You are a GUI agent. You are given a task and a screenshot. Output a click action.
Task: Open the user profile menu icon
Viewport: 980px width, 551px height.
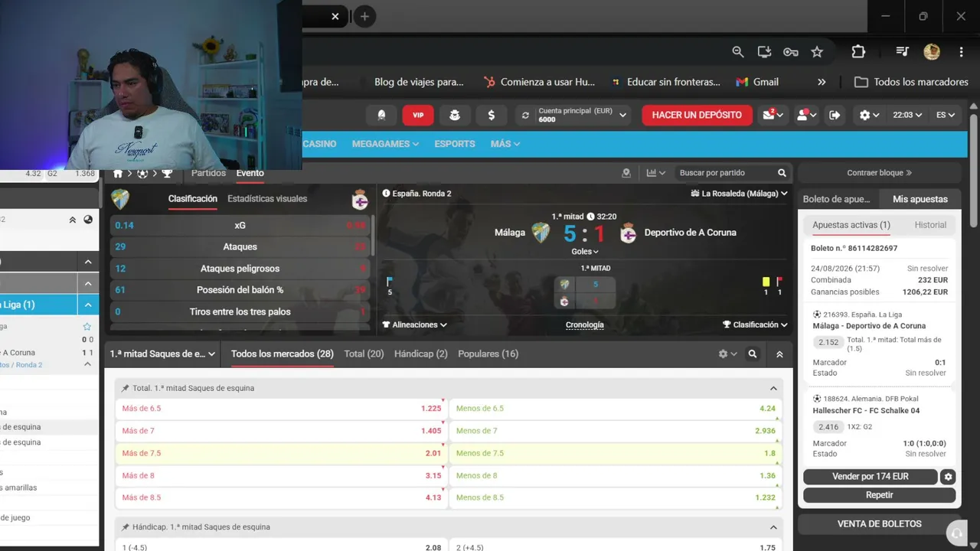click(806, 115)
